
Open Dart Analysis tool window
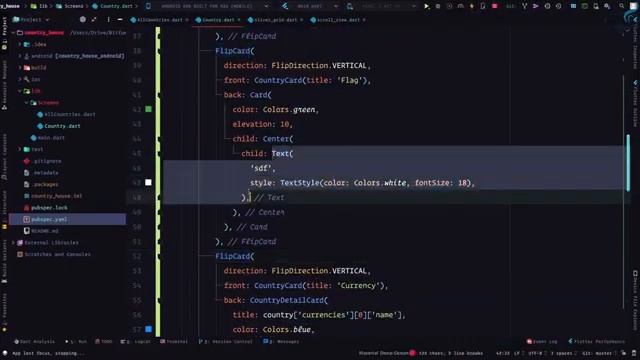(34, 342)
